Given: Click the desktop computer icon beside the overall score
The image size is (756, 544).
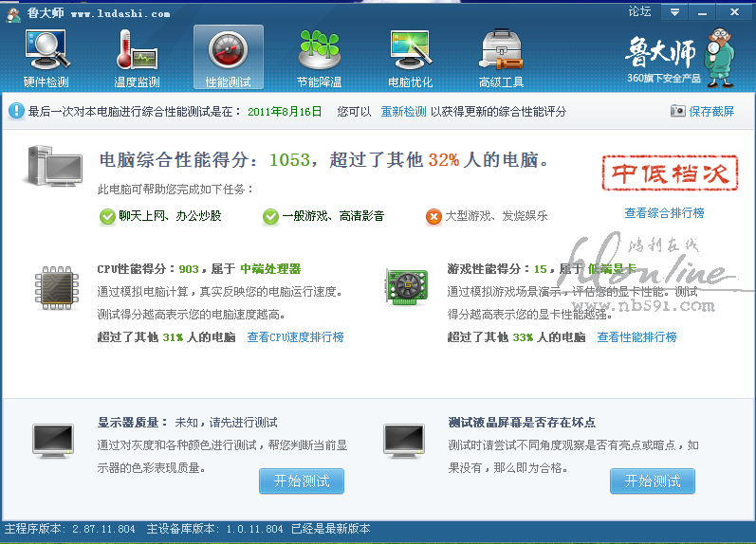Looking at the screenshot, I should click(54, 166).
